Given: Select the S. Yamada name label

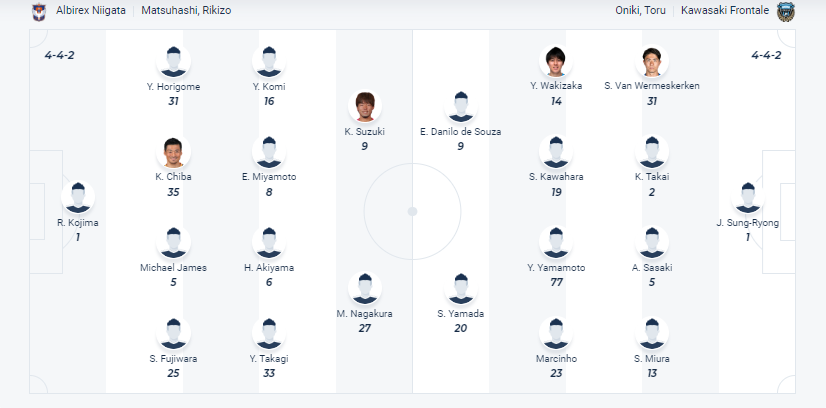Looking at the screenshot, I should 460,313.
